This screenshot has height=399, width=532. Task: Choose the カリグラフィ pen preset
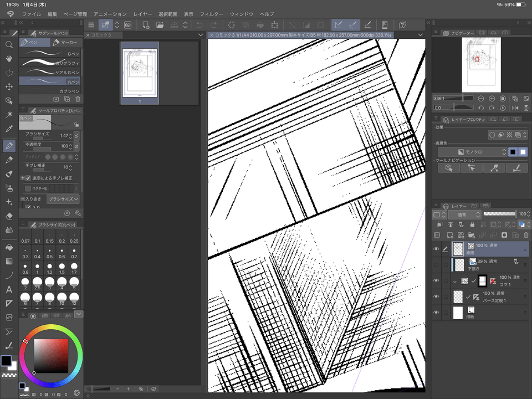coord(50,63)
